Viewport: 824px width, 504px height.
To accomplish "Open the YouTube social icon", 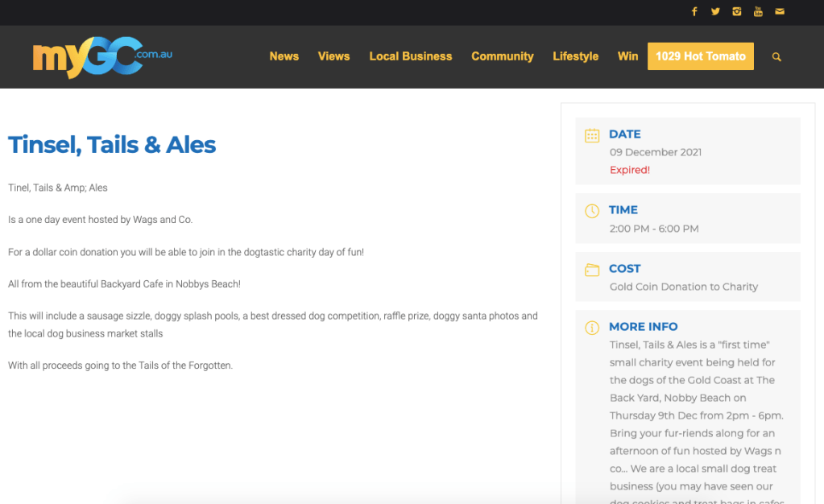I will coord(758,11).
